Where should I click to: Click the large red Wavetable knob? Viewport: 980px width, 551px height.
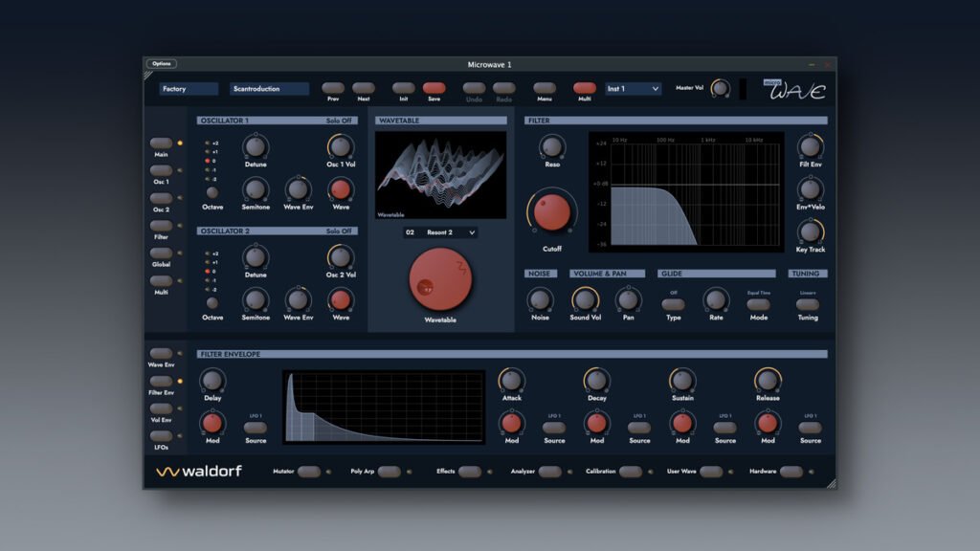(440, 279)
